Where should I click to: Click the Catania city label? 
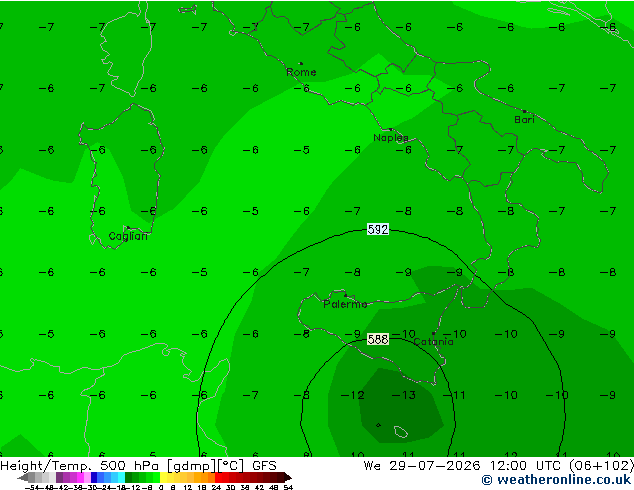point(433,342)
